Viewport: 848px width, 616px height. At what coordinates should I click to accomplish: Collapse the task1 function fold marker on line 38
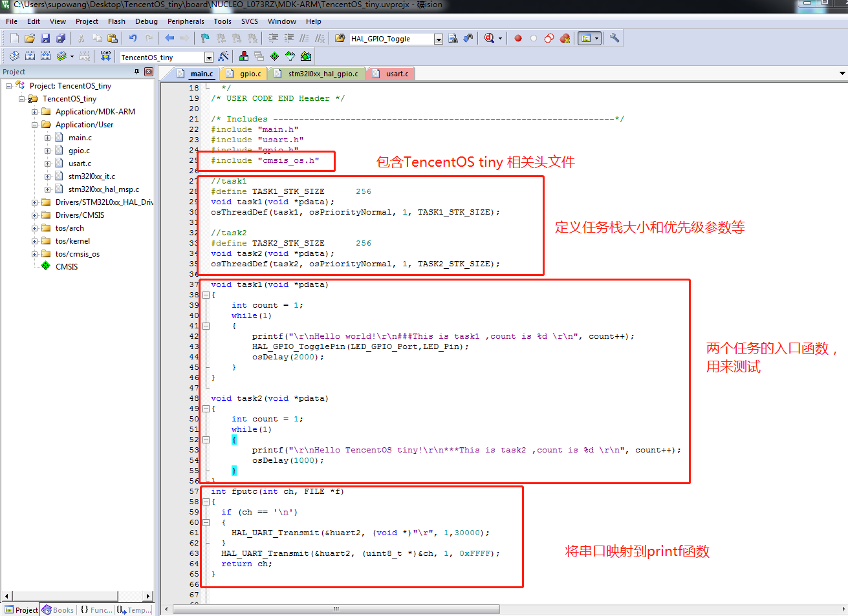pyautogui.click(x=206, y=295)
